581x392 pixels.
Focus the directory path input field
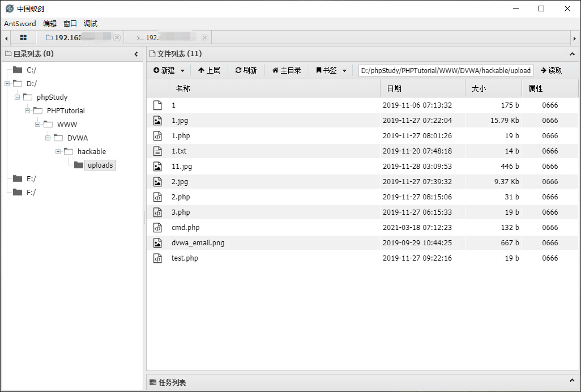(x=446, y=70)
